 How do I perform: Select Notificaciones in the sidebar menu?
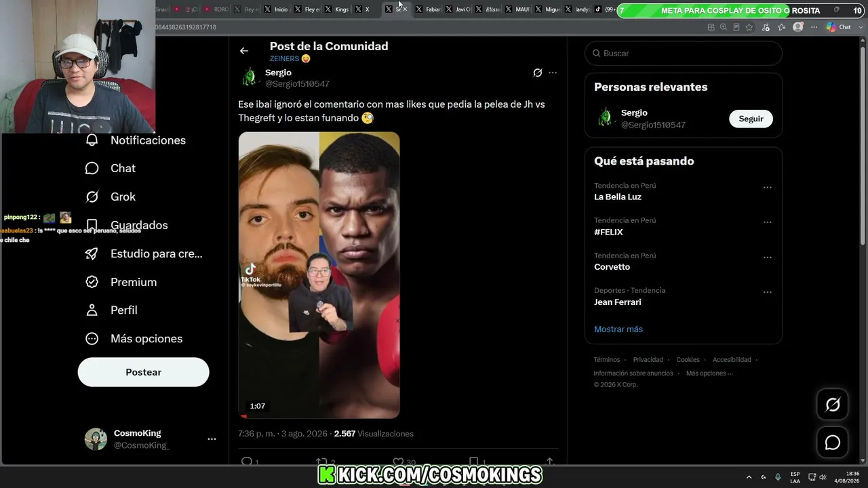[x=148, y=140]
